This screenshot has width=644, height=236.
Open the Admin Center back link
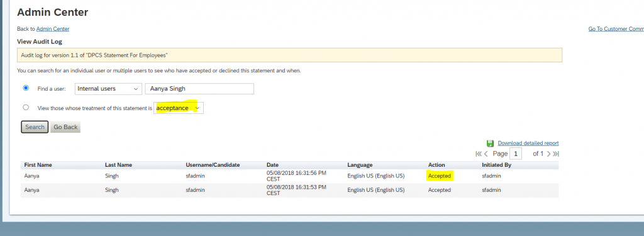click(x=53, y=29)
